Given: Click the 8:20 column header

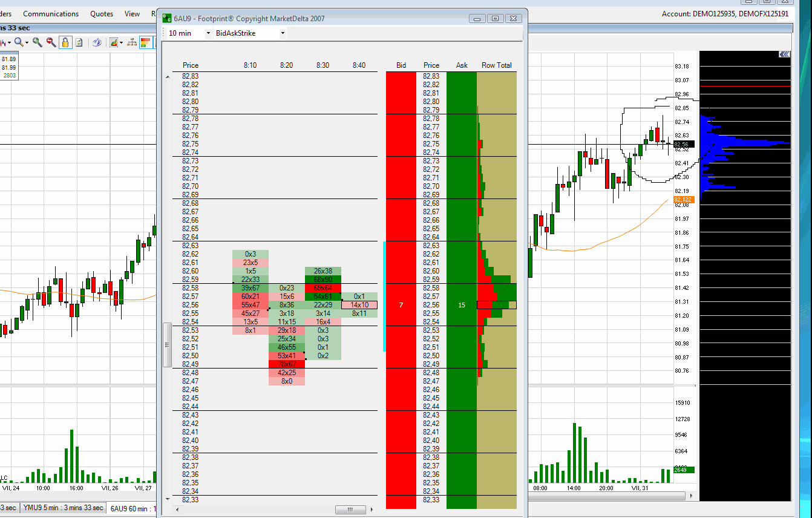Looking at the screenshot, I should click(x=286, y=65).
